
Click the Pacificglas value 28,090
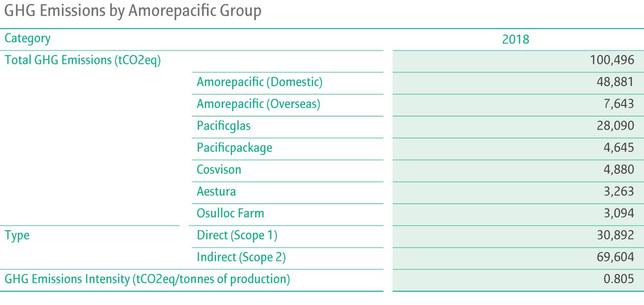[x=615, y=126]
